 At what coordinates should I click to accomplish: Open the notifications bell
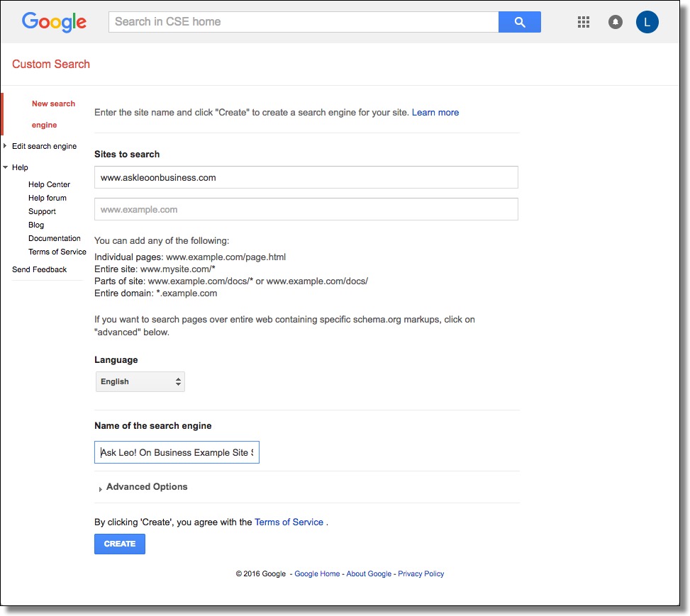point(616,22)
